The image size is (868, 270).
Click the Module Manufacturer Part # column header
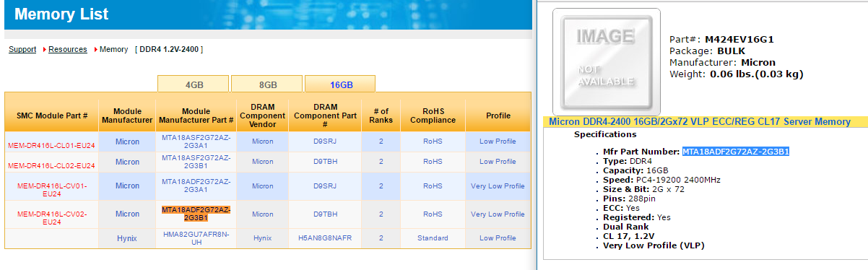(x=196, y=116)
